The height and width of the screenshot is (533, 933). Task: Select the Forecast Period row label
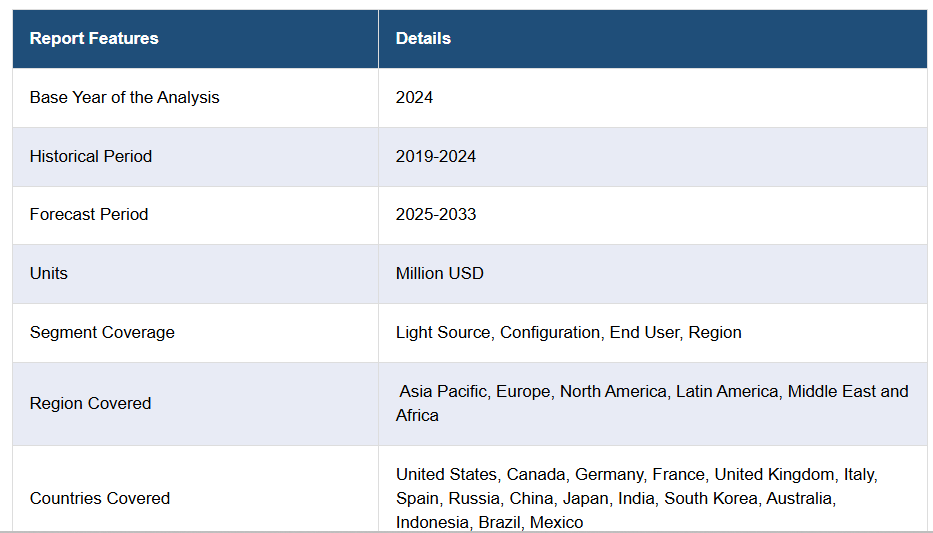(x=89, y=215)
